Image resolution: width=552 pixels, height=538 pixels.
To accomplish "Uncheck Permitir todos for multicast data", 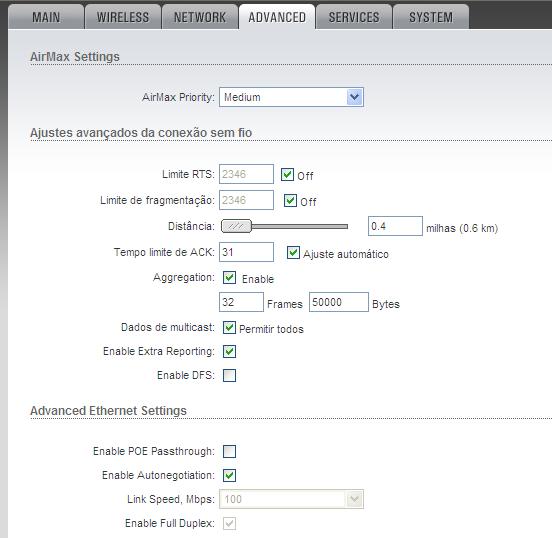I will [x=229, y=327].
